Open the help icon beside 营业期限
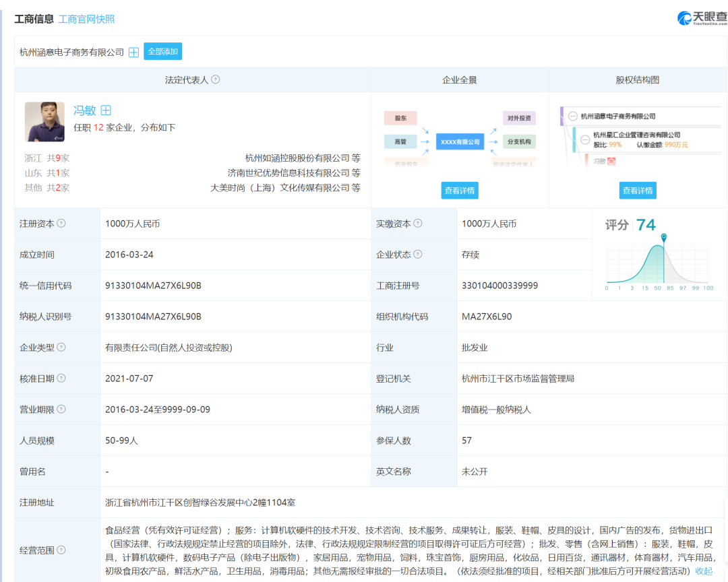This screenshot has width=728, height=582. click(x=61, y=410)
